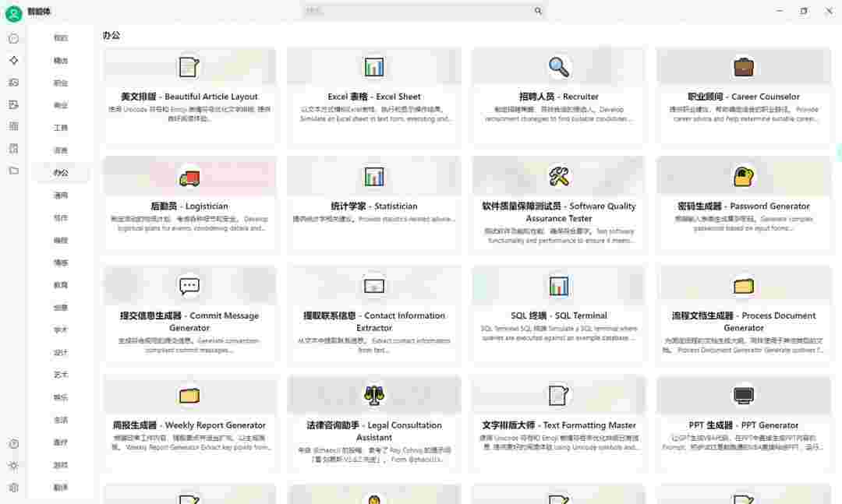Click the page icon on Beautiful Article Layout card

click(x=189, y=67)
